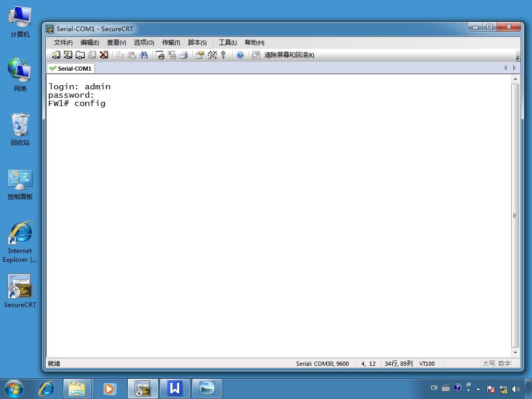Click the Reconnect toolbar icon
The height and width of the screenshot is (399, 532).
pos(92,55)
